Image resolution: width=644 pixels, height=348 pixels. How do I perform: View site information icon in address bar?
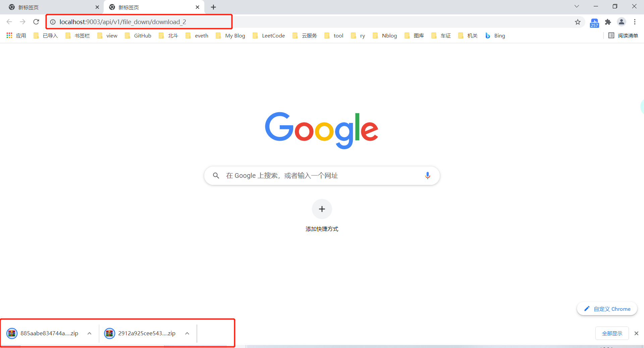tap(53, 22)
